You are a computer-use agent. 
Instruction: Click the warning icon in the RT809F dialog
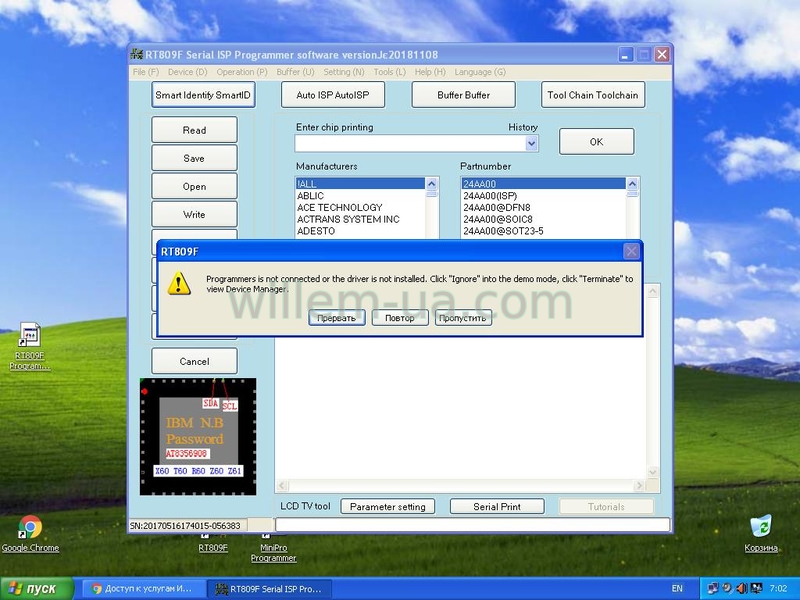pyautogui.click(x=179, y=284)
